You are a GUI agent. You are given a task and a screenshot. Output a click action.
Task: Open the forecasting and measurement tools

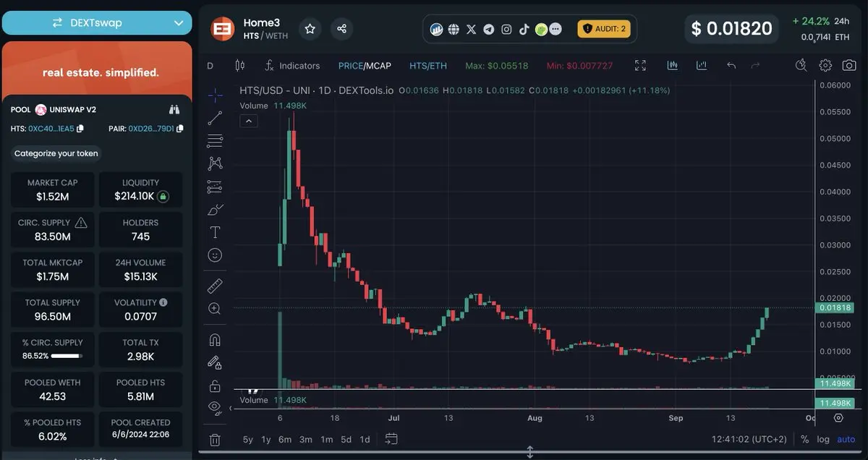tap(215, 187)
